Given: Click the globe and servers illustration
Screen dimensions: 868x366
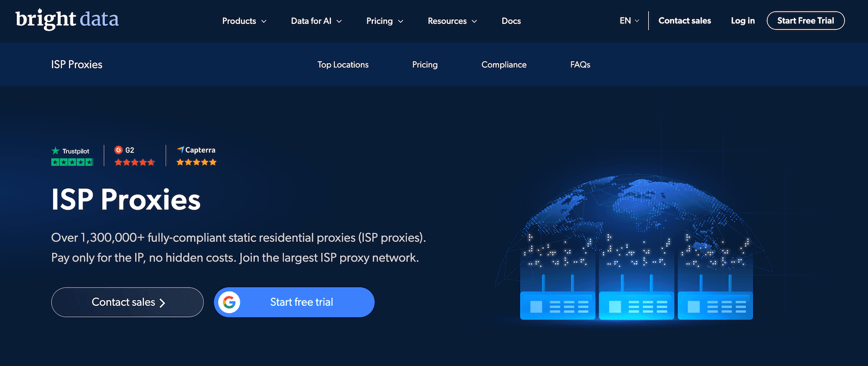Looking at the screenshot, I should point(635,248).
